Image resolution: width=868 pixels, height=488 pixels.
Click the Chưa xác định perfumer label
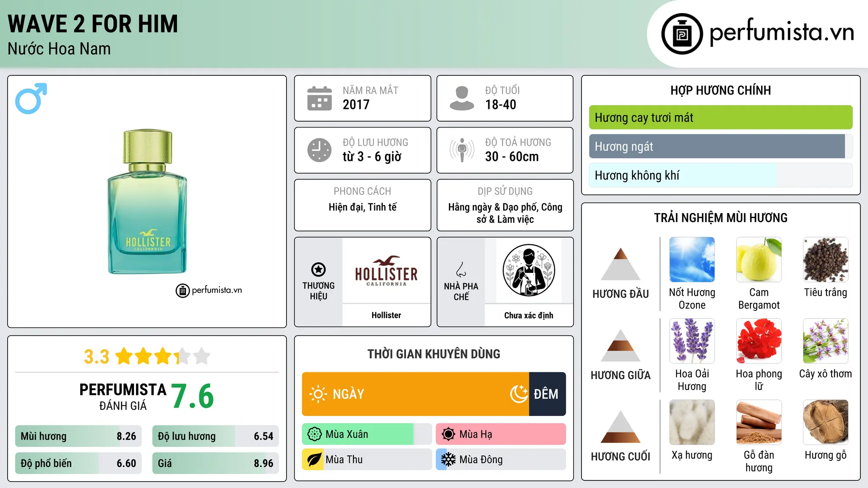[529, 315]
